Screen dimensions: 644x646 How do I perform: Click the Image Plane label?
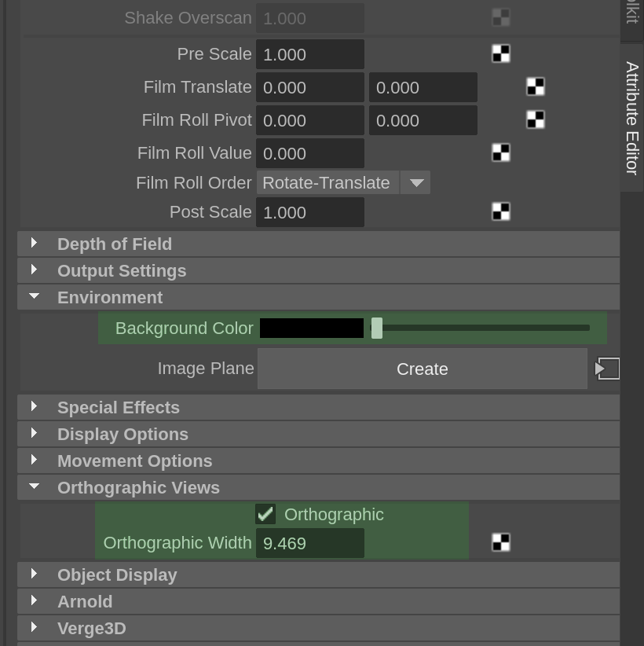206,369
